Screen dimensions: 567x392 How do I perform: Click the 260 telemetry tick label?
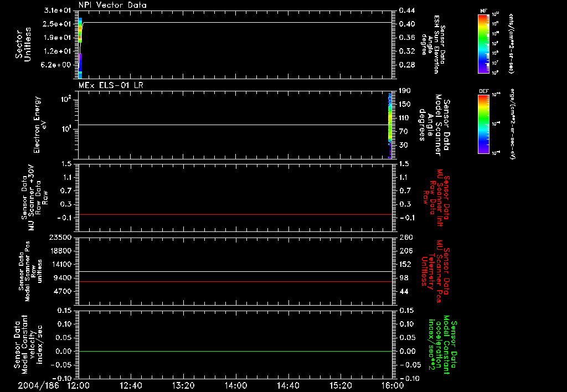pyautogui.click(x=406, y=237)
